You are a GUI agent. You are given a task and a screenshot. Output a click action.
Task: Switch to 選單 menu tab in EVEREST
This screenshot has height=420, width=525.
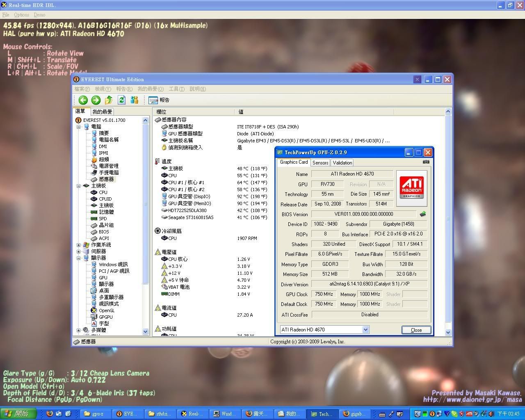click(80, 111)
